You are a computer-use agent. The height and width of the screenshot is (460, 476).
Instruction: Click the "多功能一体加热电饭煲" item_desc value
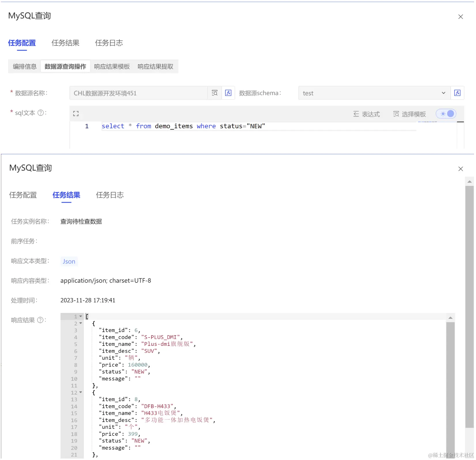click(x=177, y=420)
